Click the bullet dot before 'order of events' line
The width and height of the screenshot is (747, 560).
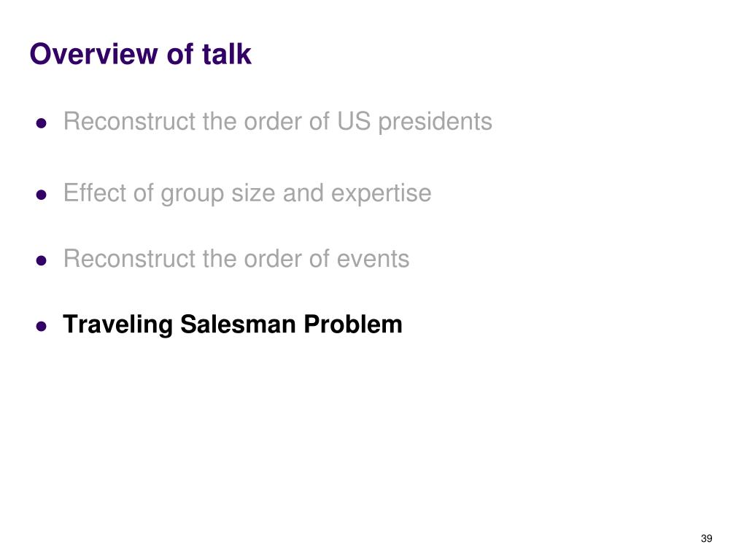point(42,260)
